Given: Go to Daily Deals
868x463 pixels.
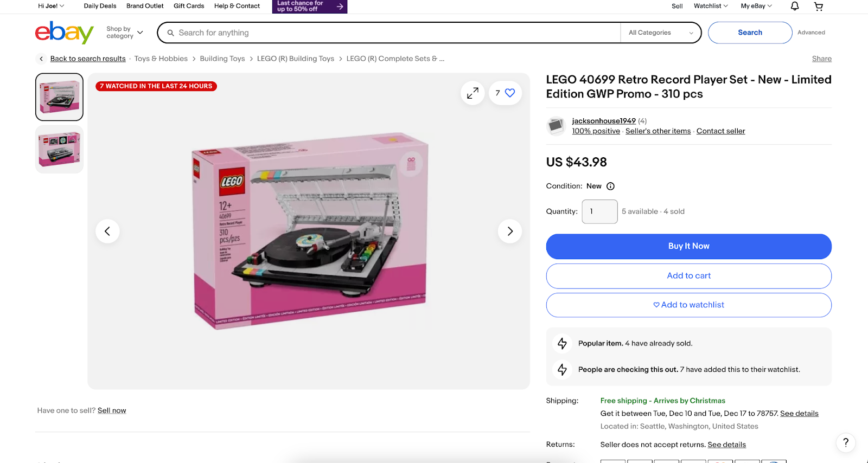Looking at the screenshot, I should [99, 6].
